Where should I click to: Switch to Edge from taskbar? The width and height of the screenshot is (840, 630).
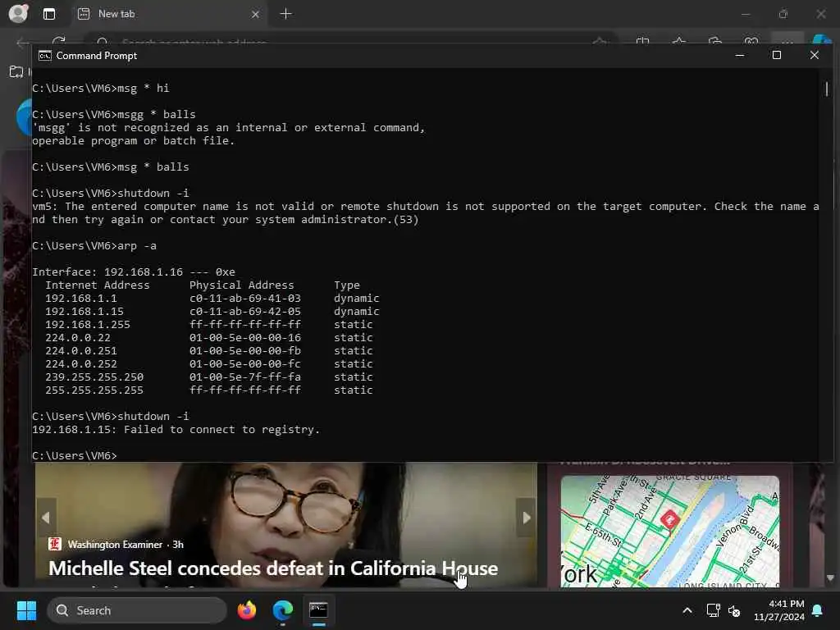[282, 610]
